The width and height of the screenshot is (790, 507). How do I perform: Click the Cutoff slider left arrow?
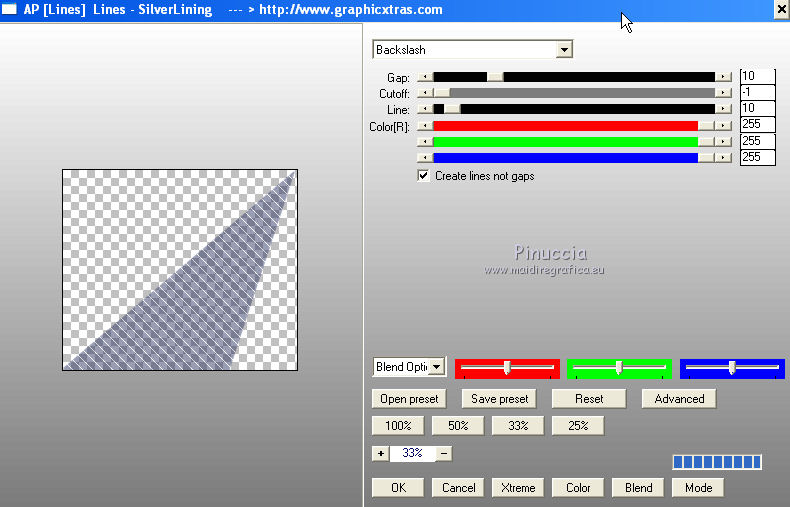[x=426, y=93]
